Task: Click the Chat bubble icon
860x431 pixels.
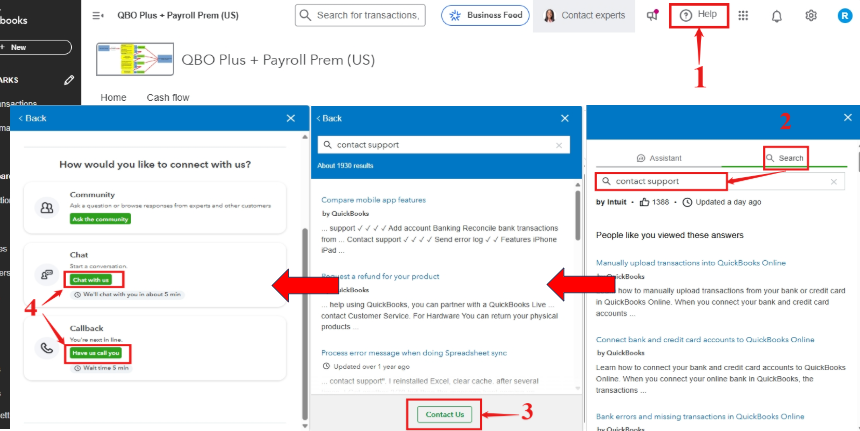Action: click(x=47, y=274)
